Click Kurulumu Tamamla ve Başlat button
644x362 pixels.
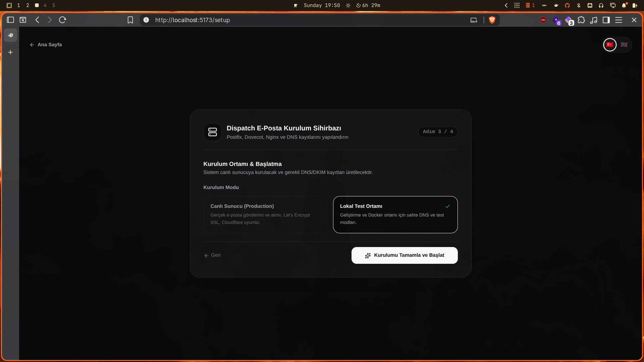point(405,255)
